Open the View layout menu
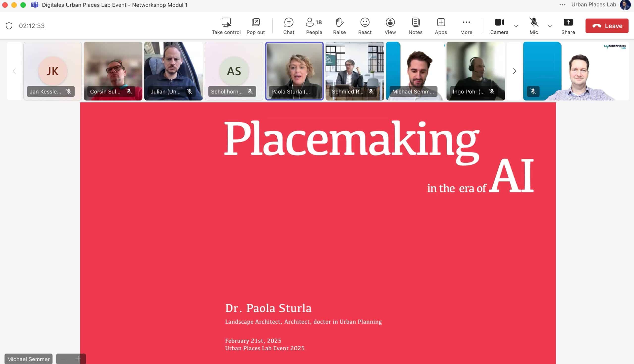634x364 pixels. coord(390,26)
